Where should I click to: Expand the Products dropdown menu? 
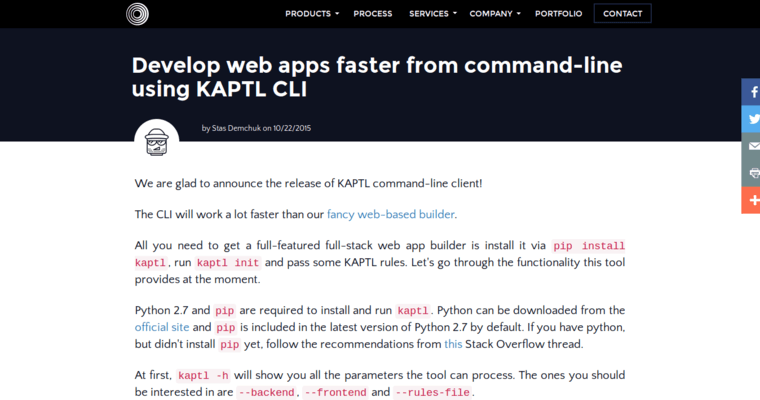[x=312, y=14]
